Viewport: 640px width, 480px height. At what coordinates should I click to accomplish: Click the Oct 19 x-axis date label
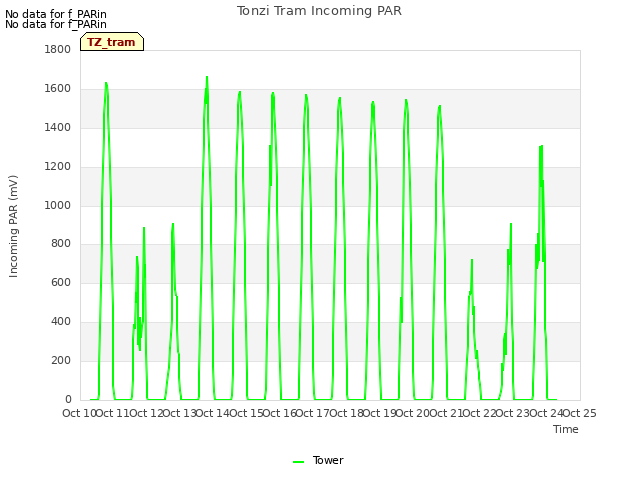coord(380,413)
